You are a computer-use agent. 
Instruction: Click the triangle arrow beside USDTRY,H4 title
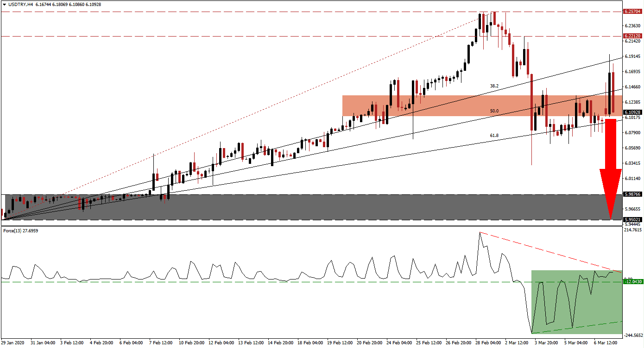click(x=4, y=4)
